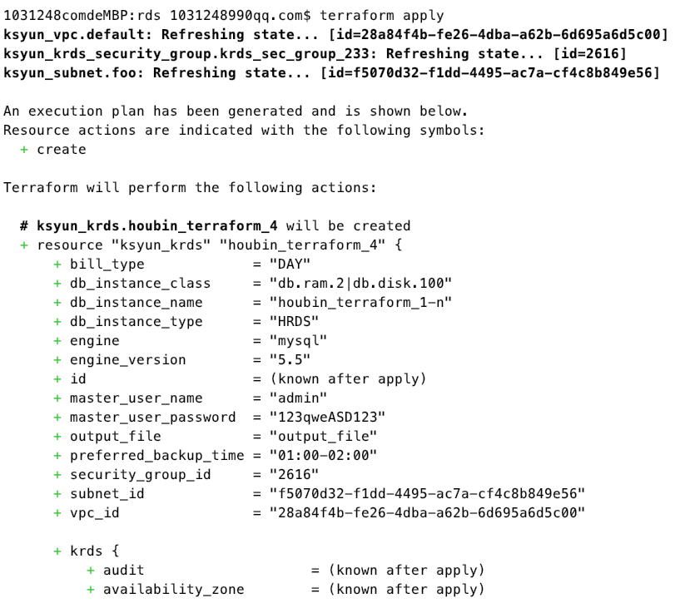Click the "Terraform will perform the following actions" line
Image resolution: width=700 pixels, height=608 pixels.
click(190, 188)
